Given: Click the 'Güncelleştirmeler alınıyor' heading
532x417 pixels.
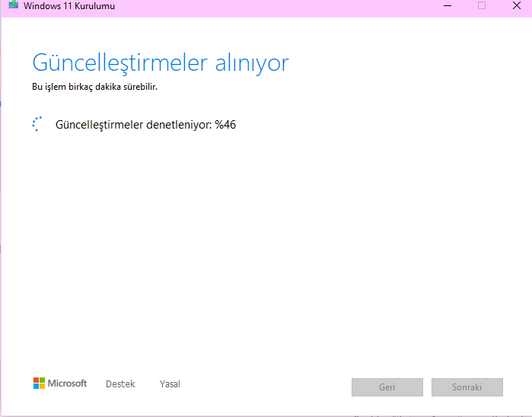Looking at the screenshot, I should pos(161,63).
